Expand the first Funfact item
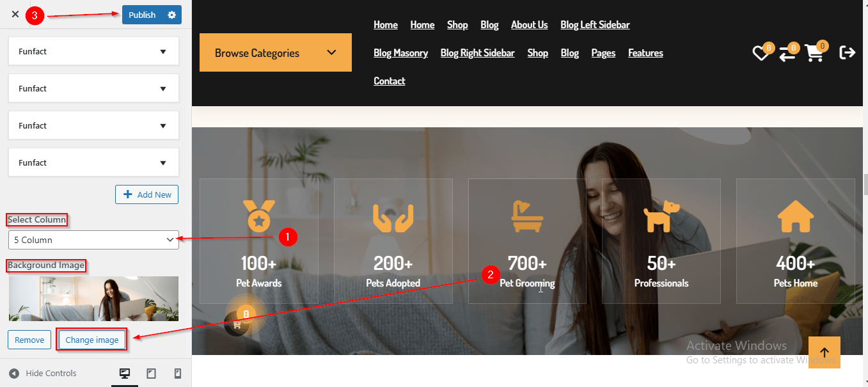 click(93, 52)
